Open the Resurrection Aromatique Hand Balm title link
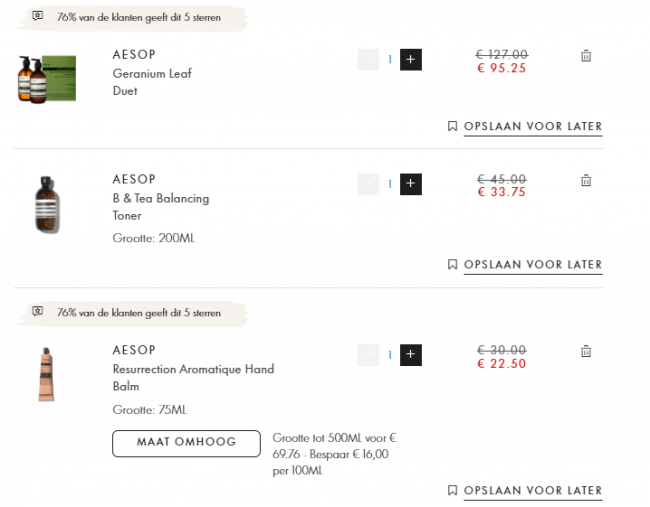 point(192,377)
